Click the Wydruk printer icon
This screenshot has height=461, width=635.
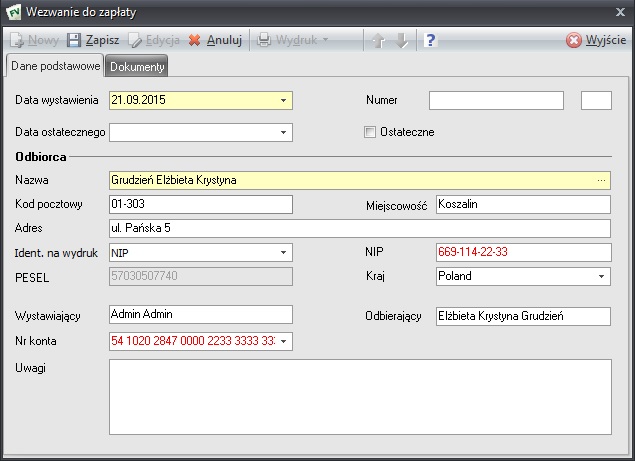pyautogui.click(x=264, y=41)
